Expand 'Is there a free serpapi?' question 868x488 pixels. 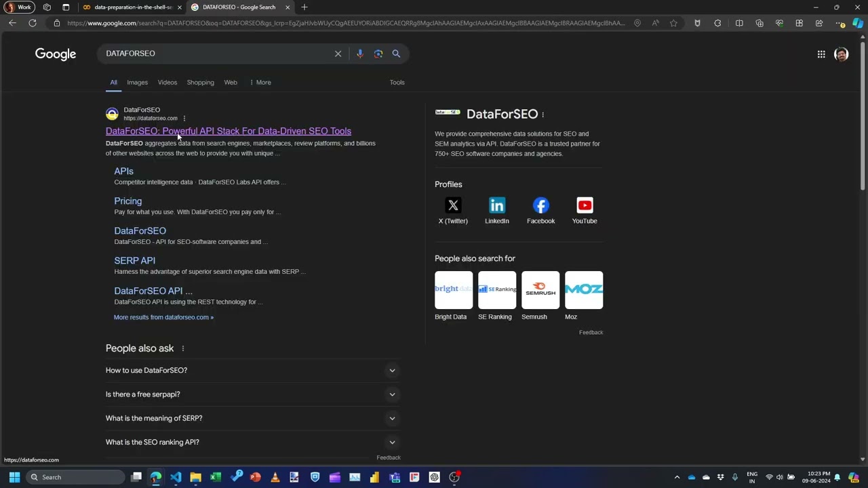tap(253, 394)
